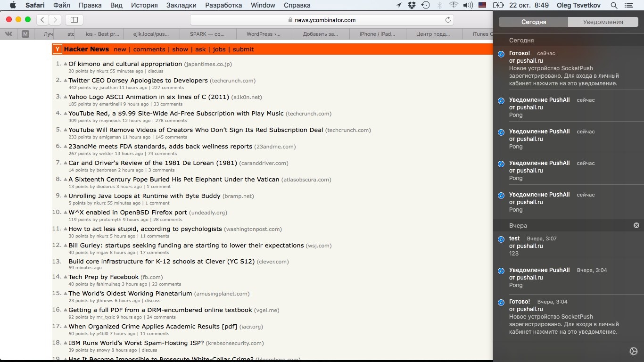Open 227 comments on the Twitter CEO story
Image resolution: width=644 pixels, height=362 pixels.
tap(168, 88)
